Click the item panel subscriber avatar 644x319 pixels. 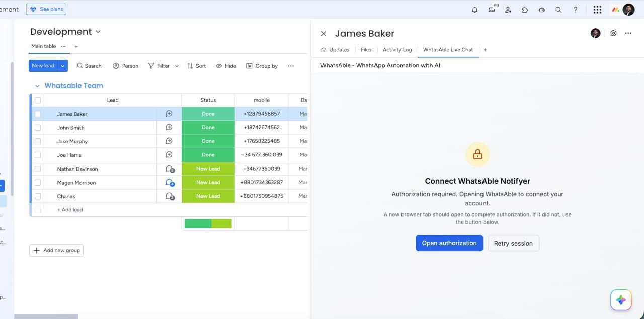click(595, 33)
